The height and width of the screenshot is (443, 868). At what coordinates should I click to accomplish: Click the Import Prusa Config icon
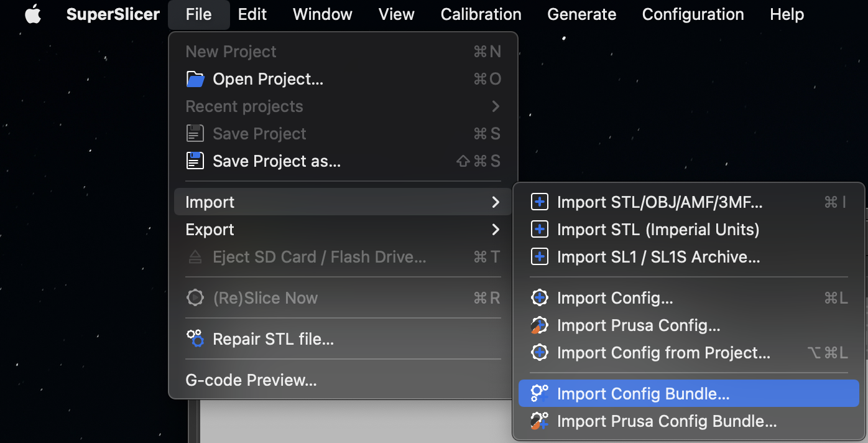pyautogui.click(x=539, y=325)
